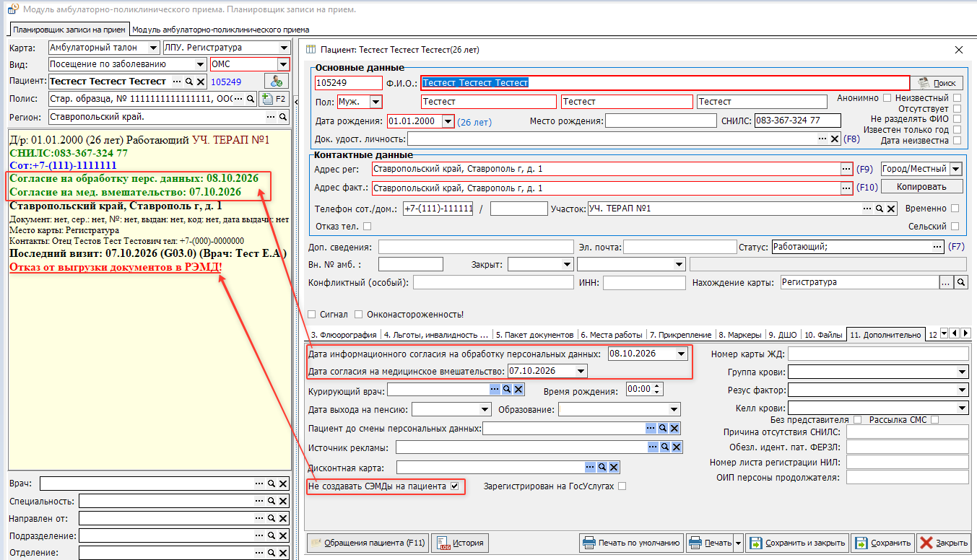Viewport: 977px width, 560px height.
Task: Enable the Зарегистрирован на ГосУслугах checkbox
Action: click(622, 486)
